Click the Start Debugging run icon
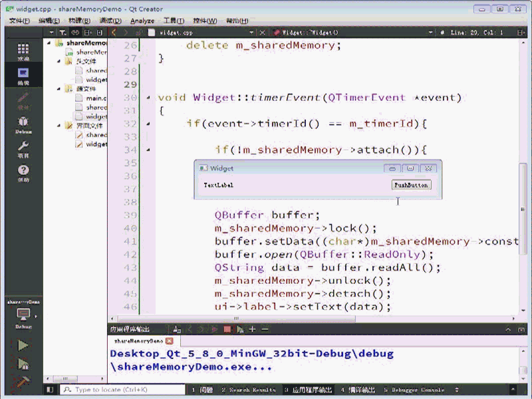The image size is (532, 399). coord(23,364)
